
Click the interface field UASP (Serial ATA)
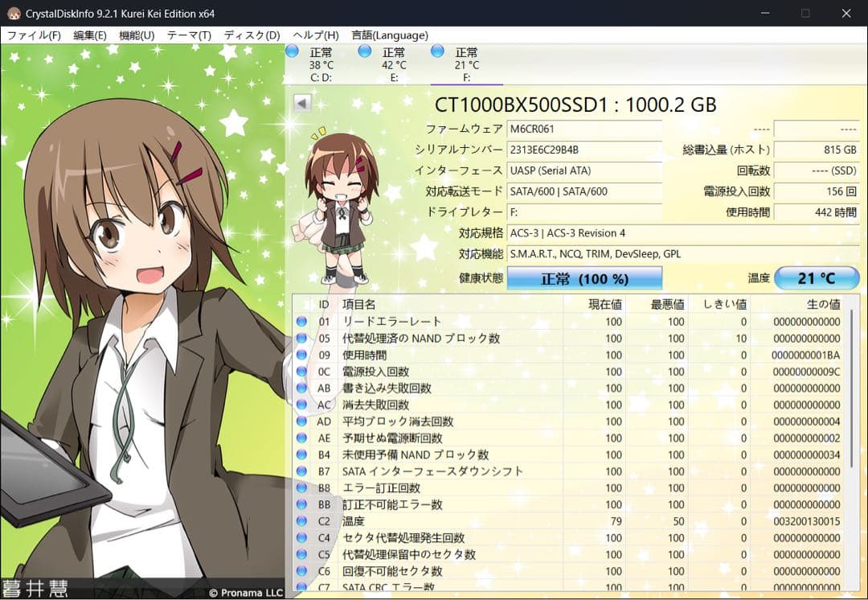pyautogui.click(x=584, y=171)
